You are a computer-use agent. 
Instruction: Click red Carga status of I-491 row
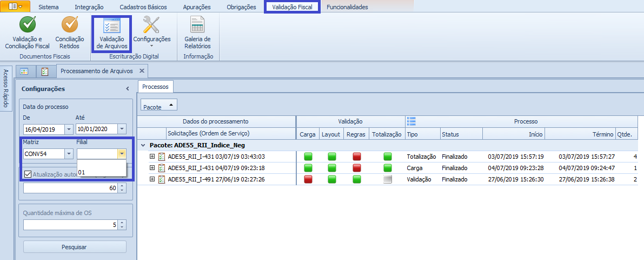[x=308, y=179]
